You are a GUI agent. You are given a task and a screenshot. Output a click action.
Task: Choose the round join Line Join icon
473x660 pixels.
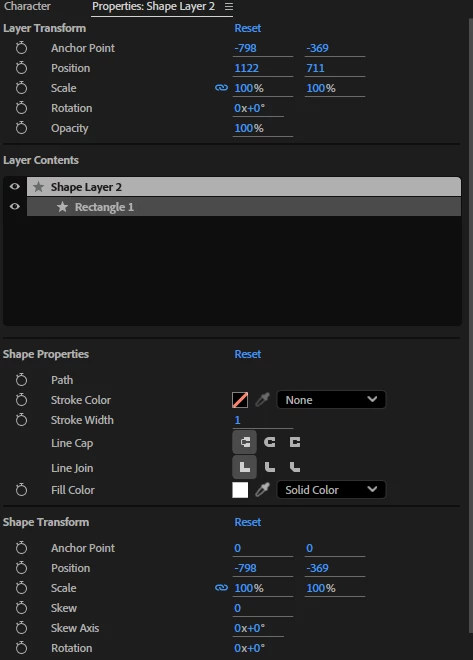pos(270,467)
